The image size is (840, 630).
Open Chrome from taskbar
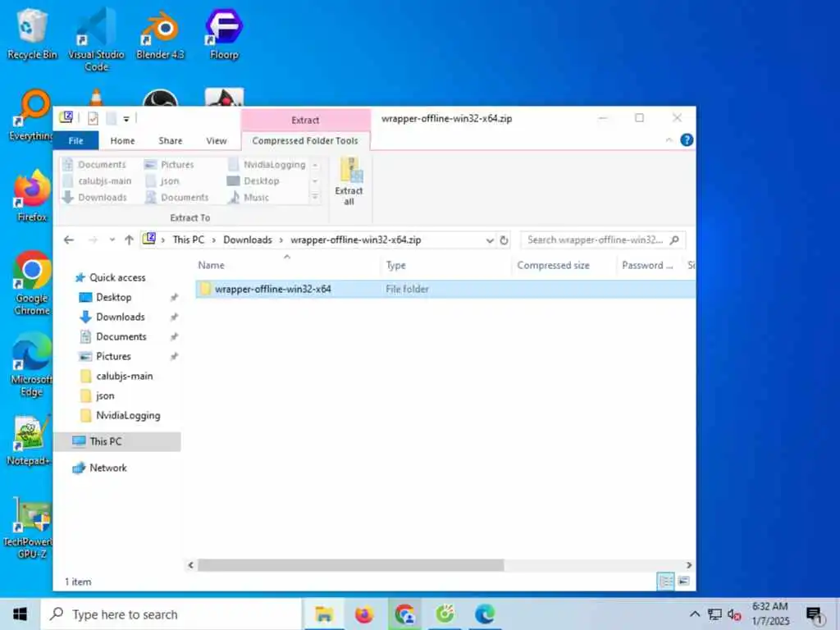click(x=404, y=614)
